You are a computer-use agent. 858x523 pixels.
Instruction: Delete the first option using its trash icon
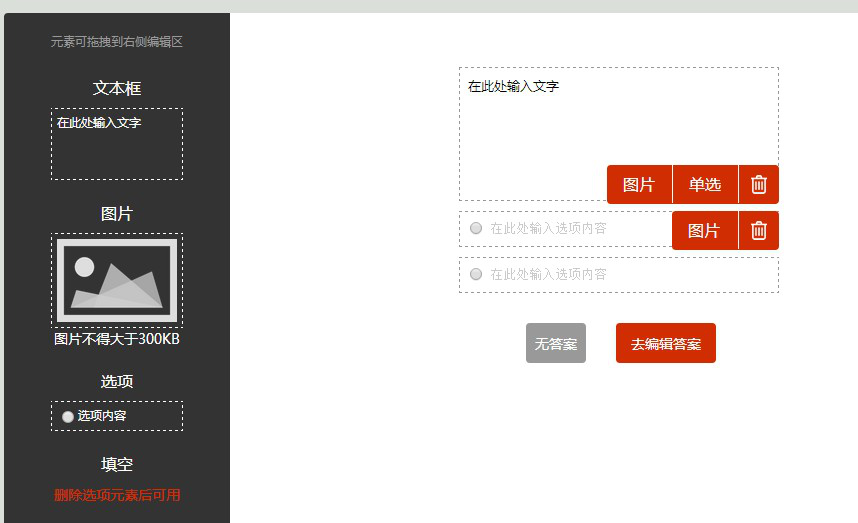click(x=758, y=230)
